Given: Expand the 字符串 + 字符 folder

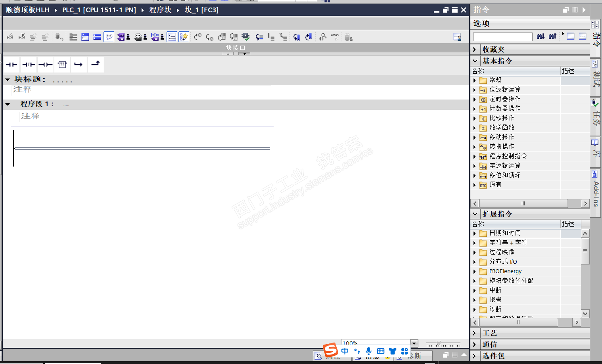Looking at the screenshot, I should [475, 243].
